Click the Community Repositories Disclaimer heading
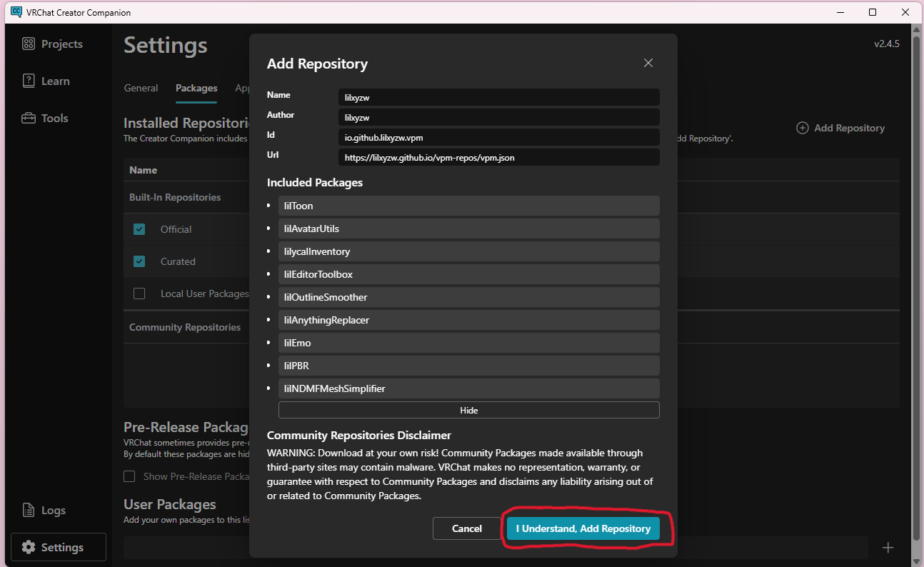924x567 pixels. click(359, 435)
